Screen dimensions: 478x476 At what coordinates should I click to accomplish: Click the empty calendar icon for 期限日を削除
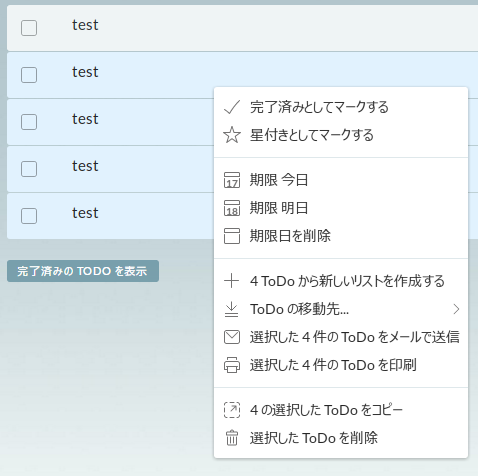pos(232,236)
